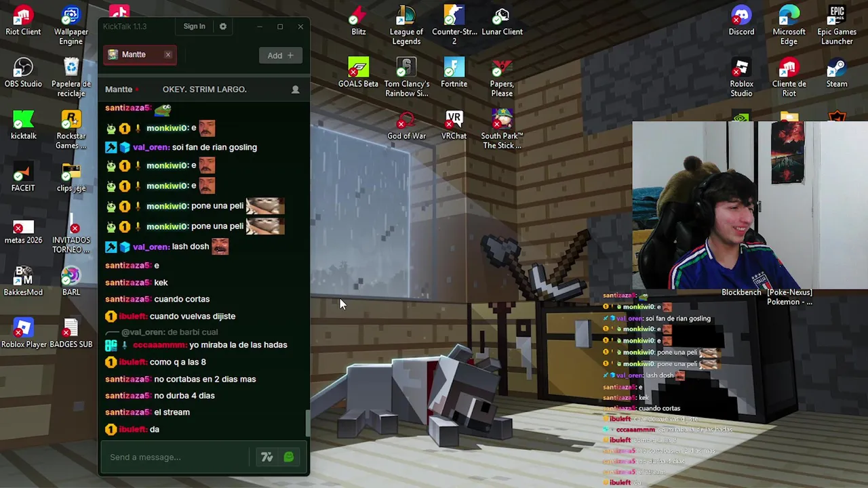
Task: Launch Steam from desktop
Action: [837, 73]
